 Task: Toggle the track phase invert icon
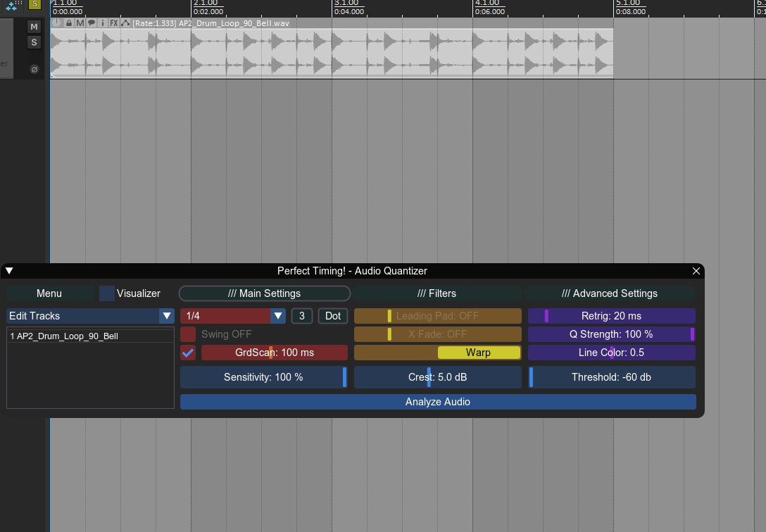point(34,69)
